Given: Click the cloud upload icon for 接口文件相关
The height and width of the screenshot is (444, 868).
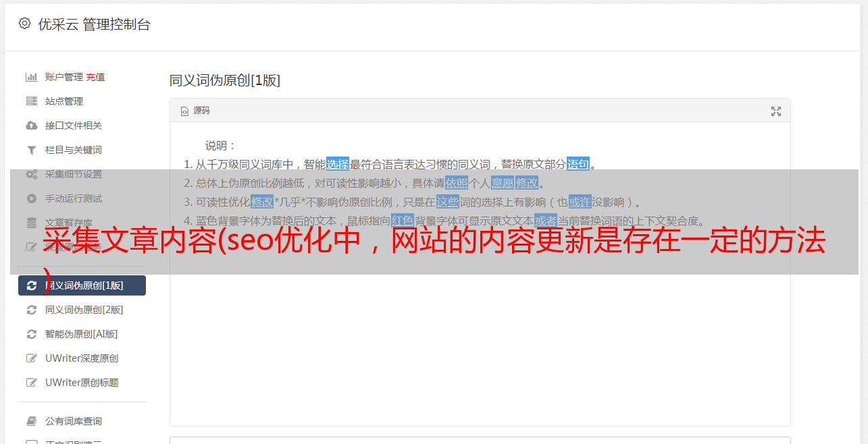Looking at the screenshot, I should [31, 126].
